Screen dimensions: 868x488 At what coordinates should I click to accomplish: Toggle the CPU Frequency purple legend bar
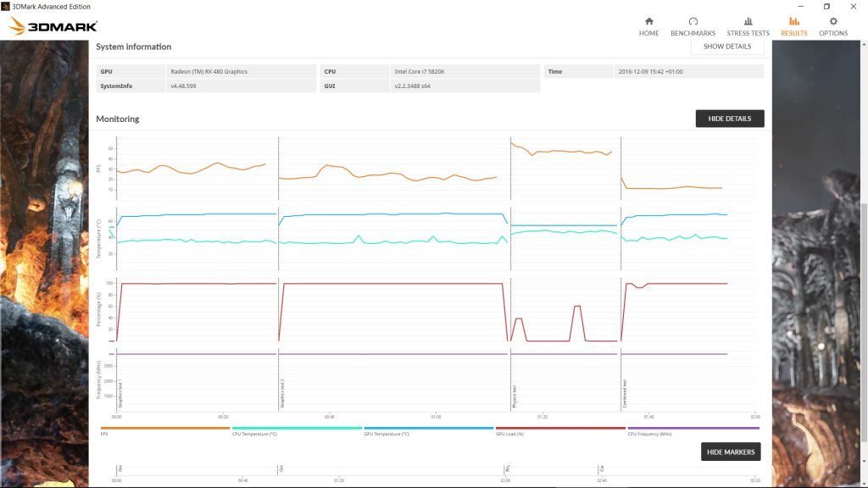click(x=693, y=428)
